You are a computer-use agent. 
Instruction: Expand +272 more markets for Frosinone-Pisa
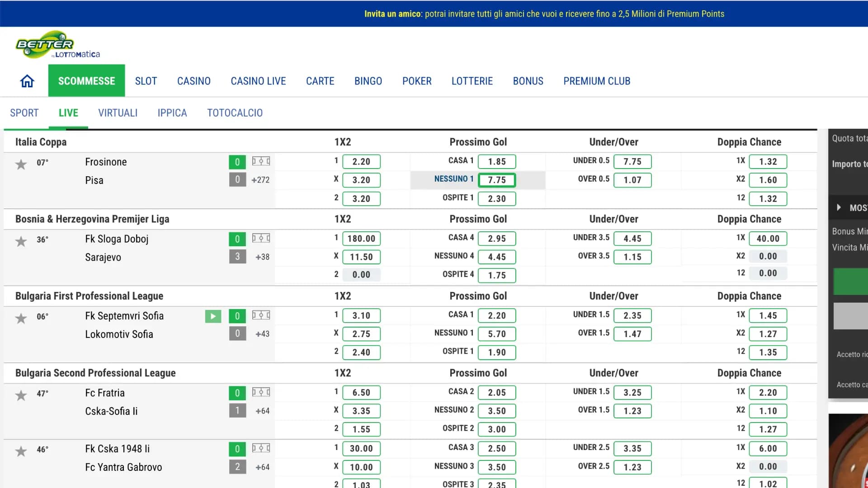[260, 180]
